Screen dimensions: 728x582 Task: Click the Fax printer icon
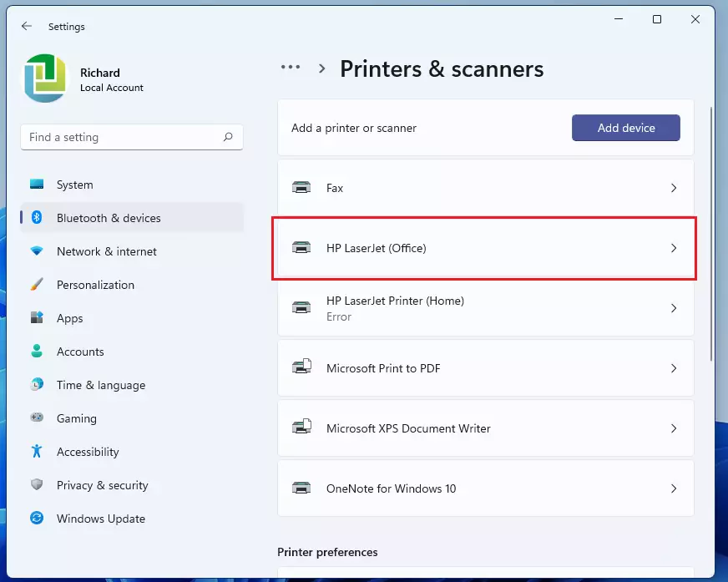click(x=301, y=188)
